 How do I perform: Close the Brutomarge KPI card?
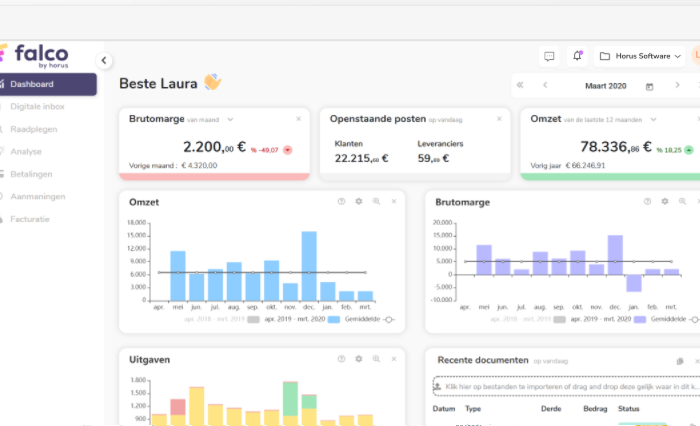click(x=299, y=119)
